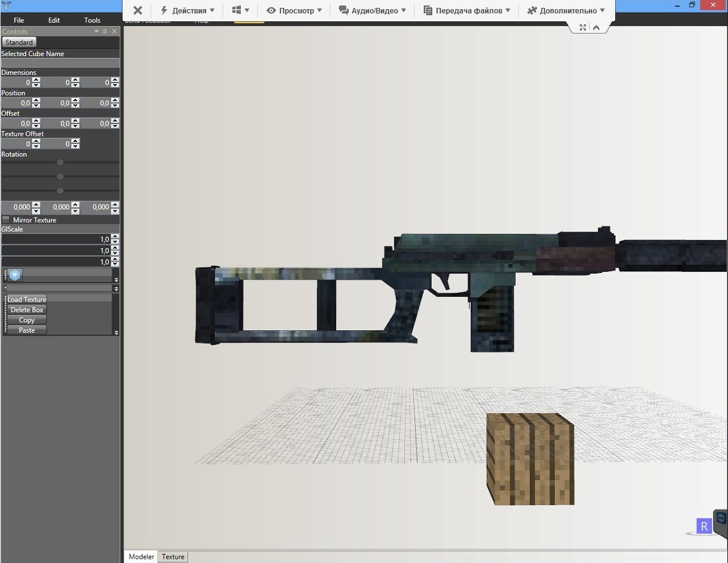Switch to the Texture tab
728x563 pixels.
click(x=173, y=556)
